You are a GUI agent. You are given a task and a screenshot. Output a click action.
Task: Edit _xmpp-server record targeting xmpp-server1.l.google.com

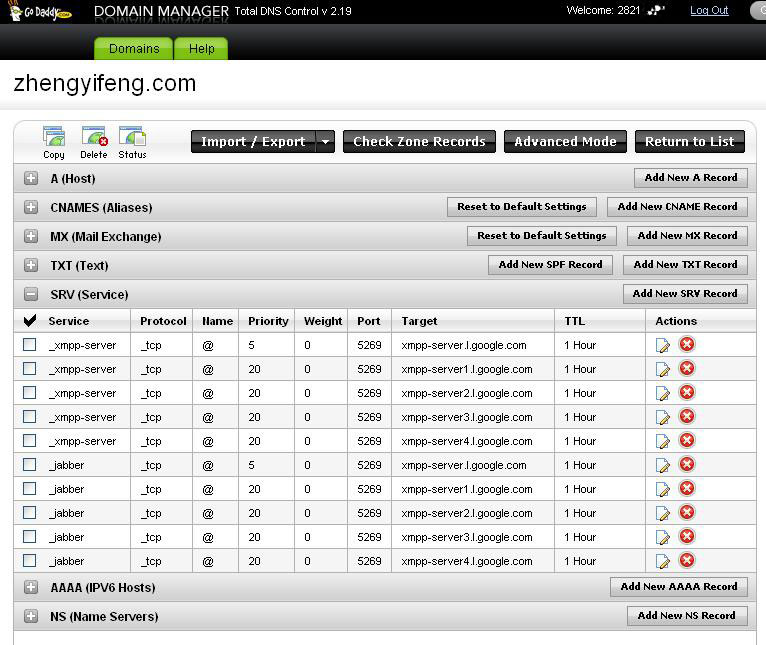coord(662,369)
